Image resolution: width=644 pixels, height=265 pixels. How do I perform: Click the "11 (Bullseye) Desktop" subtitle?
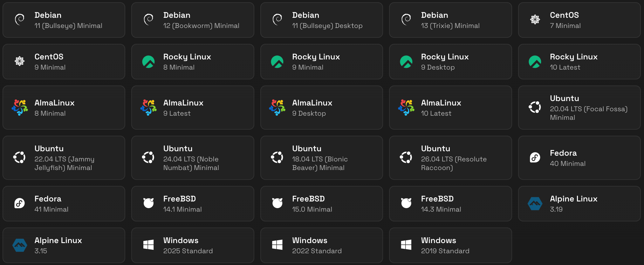point(327,26)
